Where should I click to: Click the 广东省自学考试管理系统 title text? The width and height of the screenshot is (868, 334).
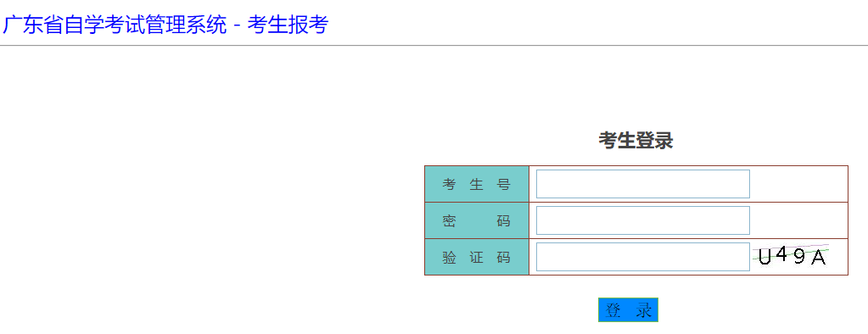[115, 25]
